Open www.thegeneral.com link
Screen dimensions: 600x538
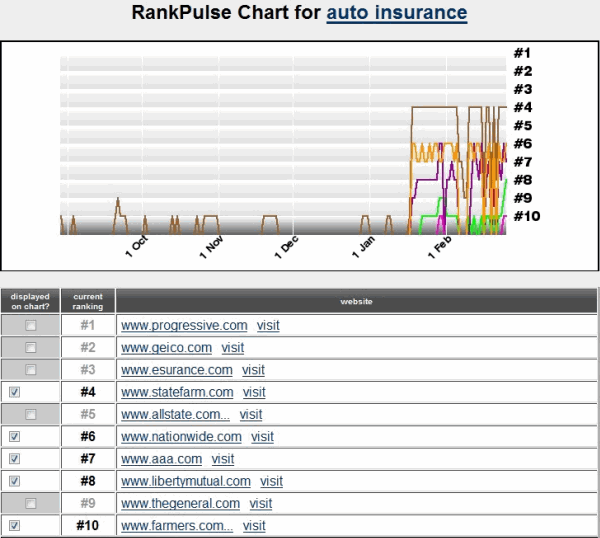pos(181,503)
